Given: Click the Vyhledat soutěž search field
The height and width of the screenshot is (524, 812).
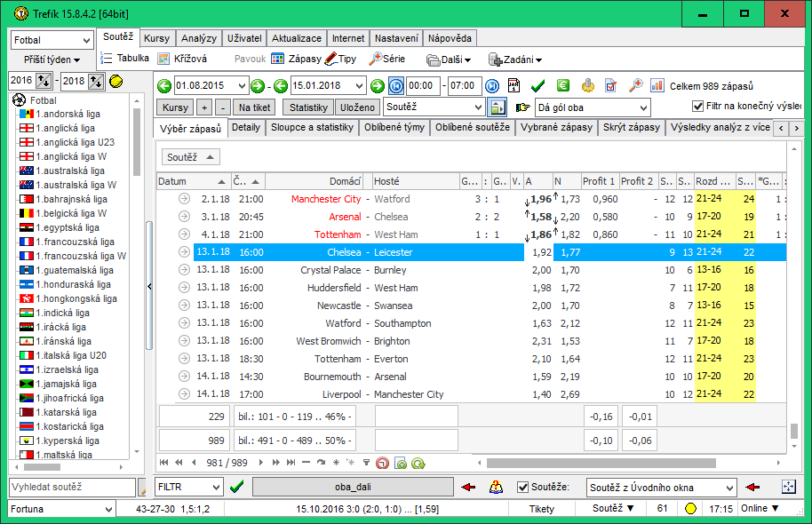Looking at the screenshot, I should coord(73,487).
